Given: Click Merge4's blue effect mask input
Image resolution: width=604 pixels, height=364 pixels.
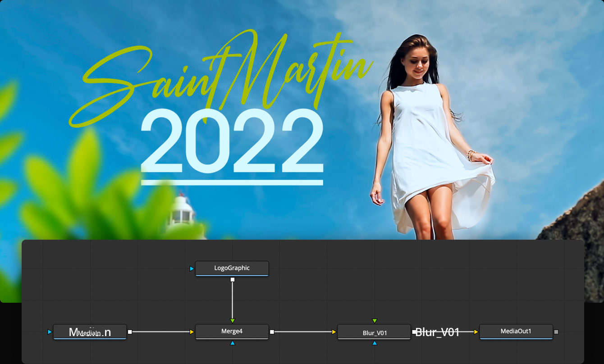Looking at the screenshot, I should tap(232, 343).
